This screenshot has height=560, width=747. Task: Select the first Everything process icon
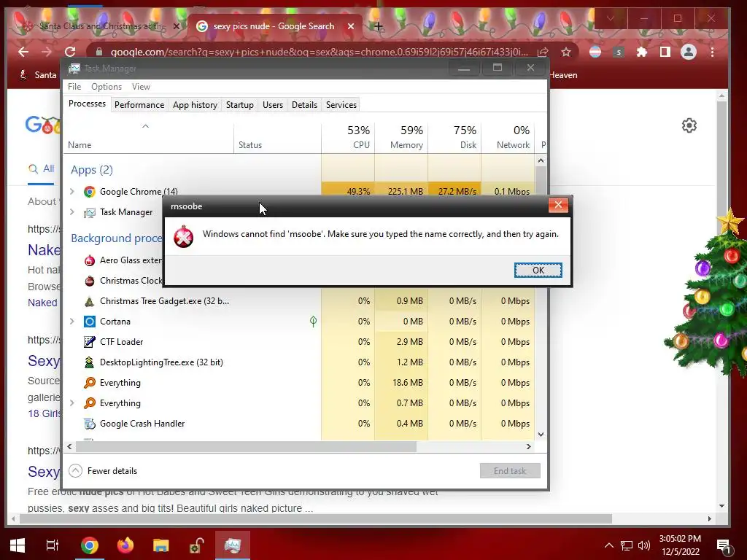(89, 383)
